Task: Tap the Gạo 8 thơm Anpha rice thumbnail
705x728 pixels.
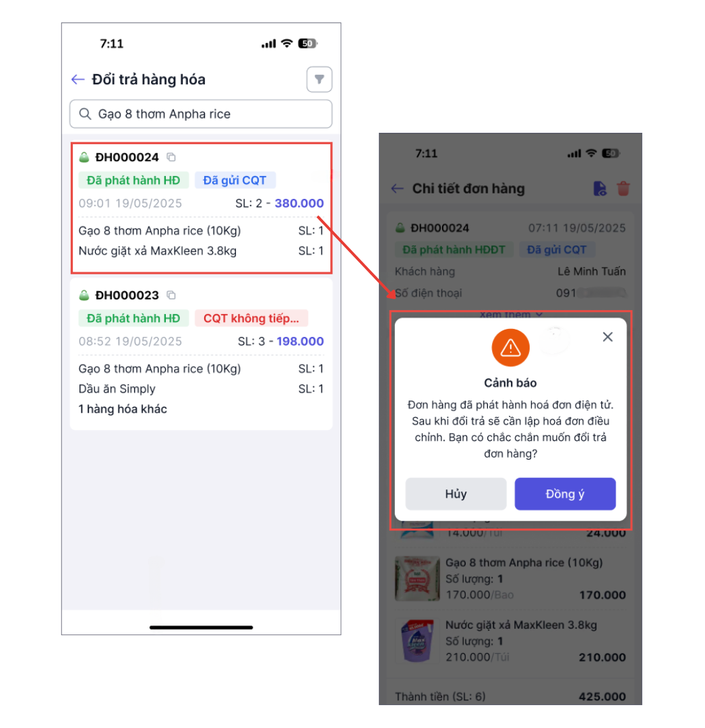Action: pyautogui.click(x=417, y=578)
